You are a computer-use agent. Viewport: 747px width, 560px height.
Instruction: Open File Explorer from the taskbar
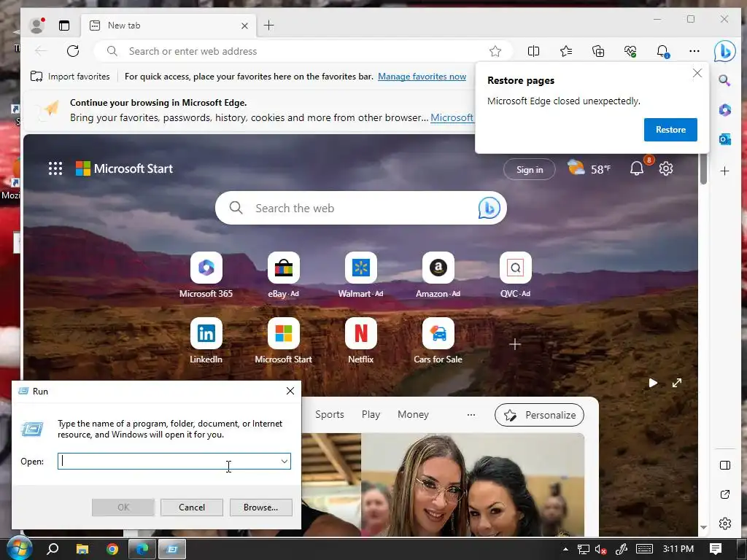(x=82, y=548)
